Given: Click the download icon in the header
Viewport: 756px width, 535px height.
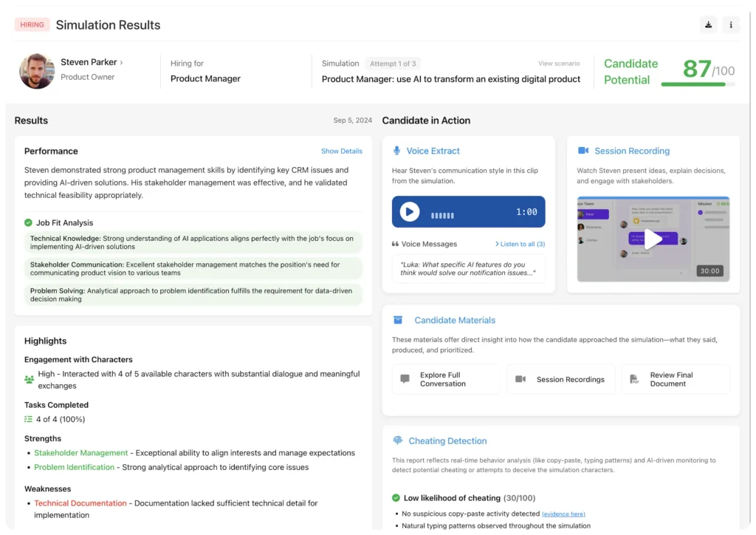Looking at the screenshot, I should [x=708, y=24].
